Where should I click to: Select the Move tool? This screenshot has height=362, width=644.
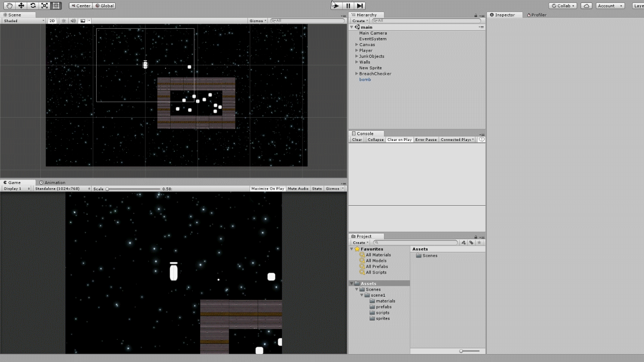tap(21, 6)
